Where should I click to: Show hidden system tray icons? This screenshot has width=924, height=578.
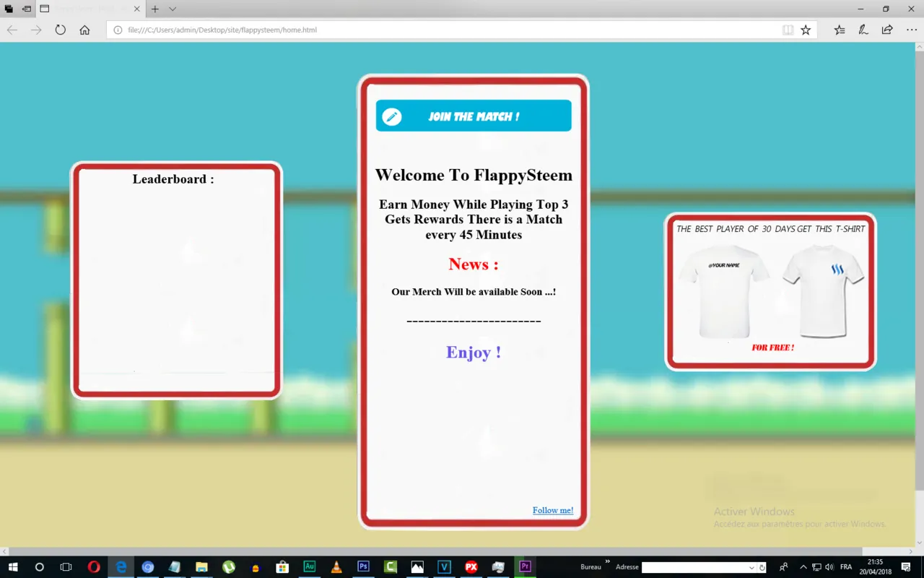(x=803, y=567)
